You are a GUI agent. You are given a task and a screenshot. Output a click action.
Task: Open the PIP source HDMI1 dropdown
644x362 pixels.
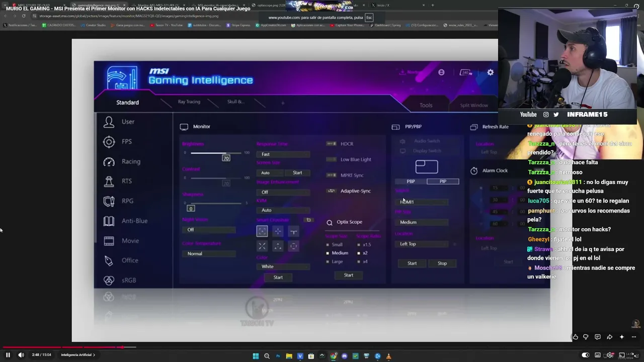422,202
